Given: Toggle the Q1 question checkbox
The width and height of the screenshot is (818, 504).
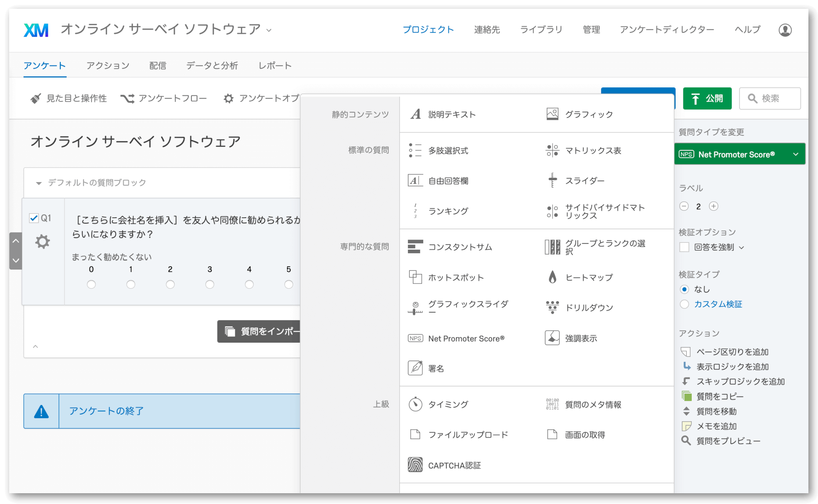Looking at the screenshot, I should (34, 218).
